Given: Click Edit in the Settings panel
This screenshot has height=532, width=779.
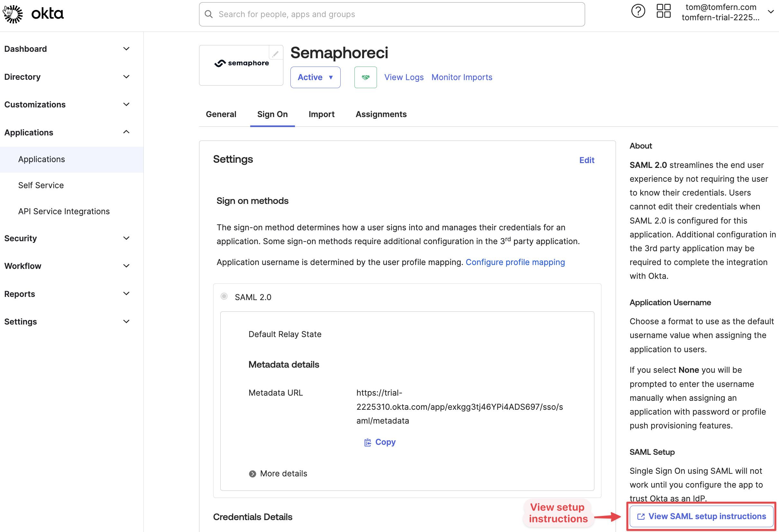Looking at the screenshot, I should coord(587,160).
